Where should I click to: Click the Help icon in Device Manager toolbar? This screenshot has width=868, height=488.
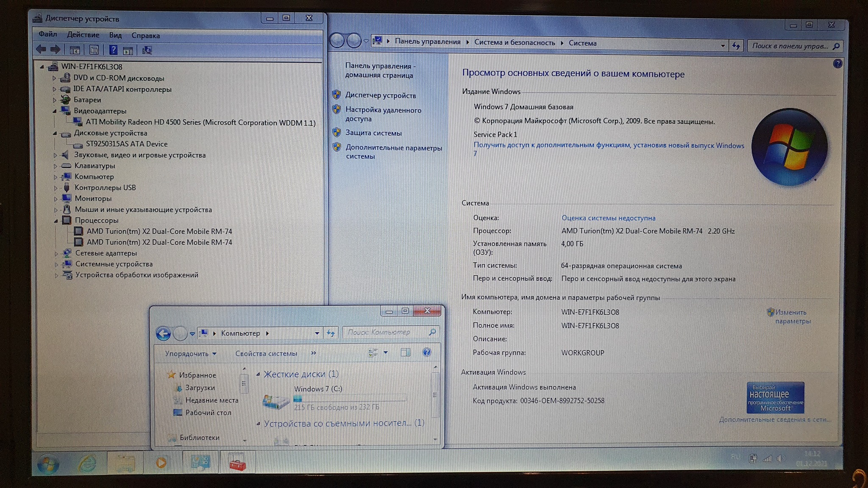[x=113, y=50]
